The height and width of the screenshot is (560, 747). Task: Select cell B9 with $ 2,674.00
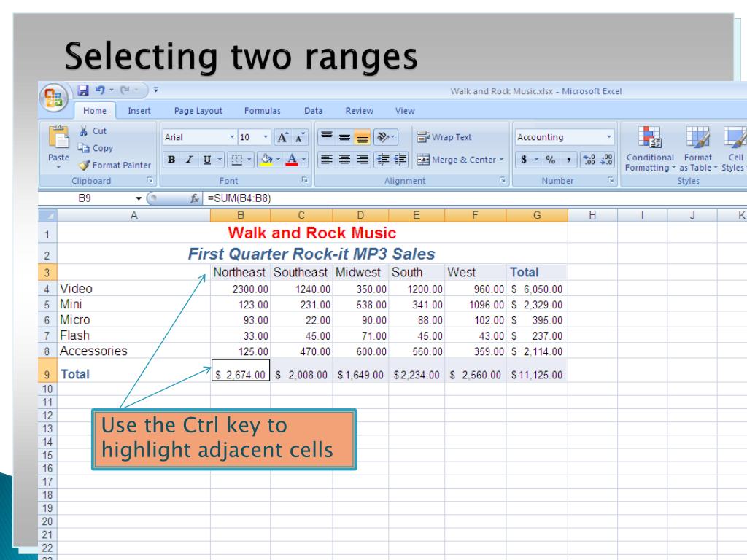tap(241, 370)
